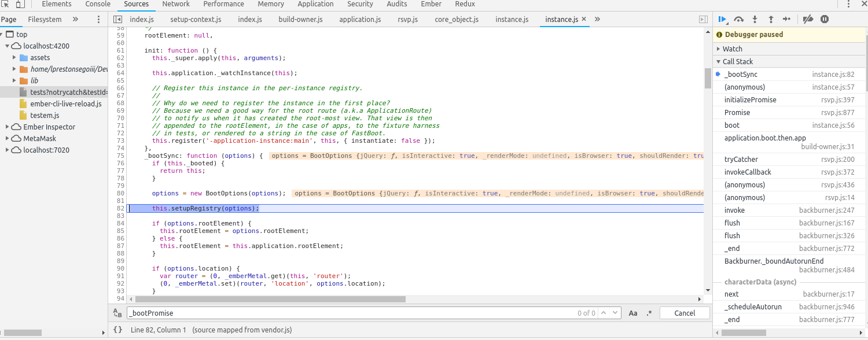Click the code editor vertical scrollbar thumb

click(x=708, y=78)
